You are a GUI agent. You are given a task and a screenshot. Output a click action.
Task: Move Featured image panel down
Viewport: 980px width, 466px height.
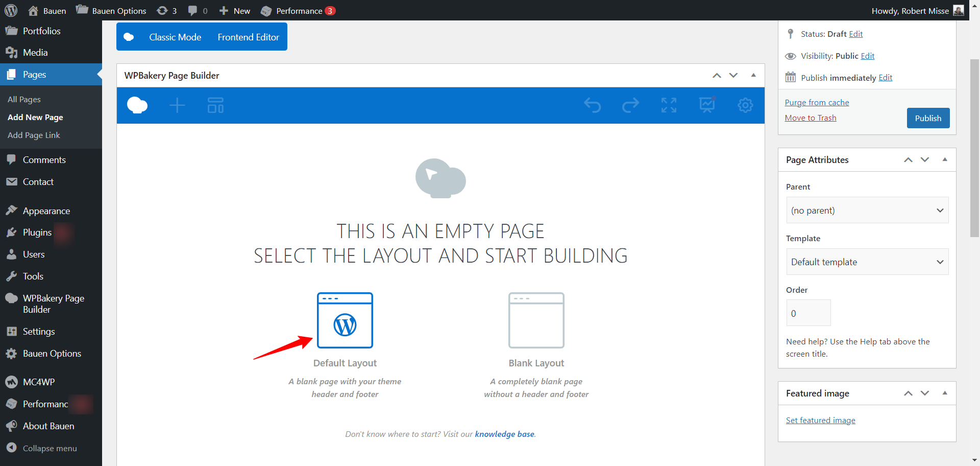pyautogui.click(x=925, y=393)
